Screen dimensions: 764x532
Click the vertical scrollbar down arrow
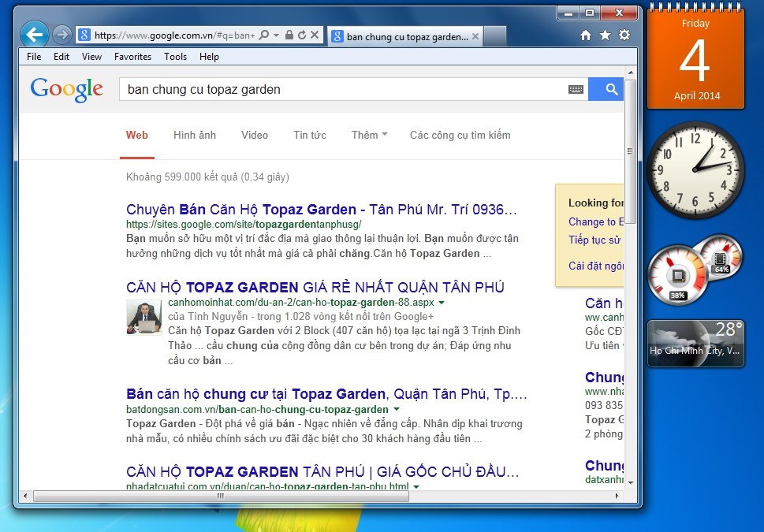pyautogui.click(x=630, y=483)
